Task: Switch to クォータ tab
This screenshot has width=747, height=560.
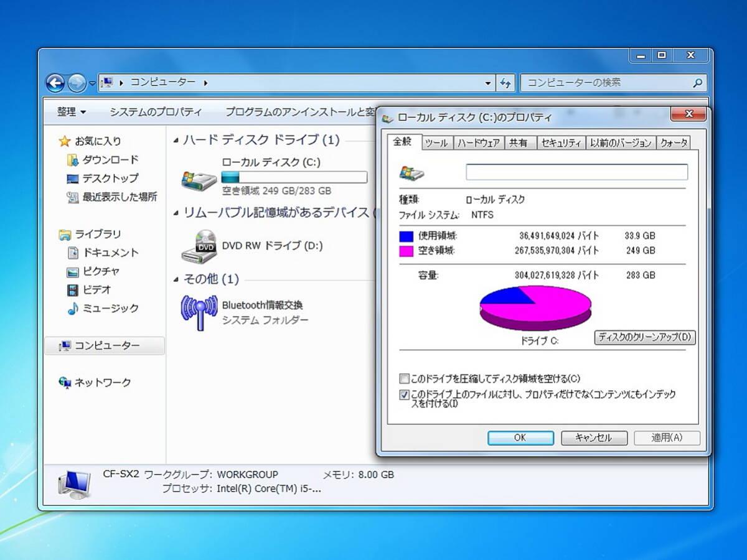Action: click(x=674, y=143)
